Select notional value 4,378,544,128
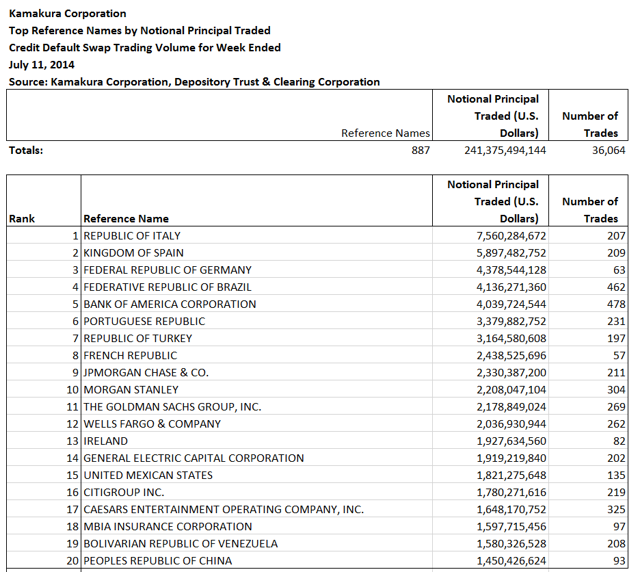This screenshot has width=640, height=572. click(511, 270)
